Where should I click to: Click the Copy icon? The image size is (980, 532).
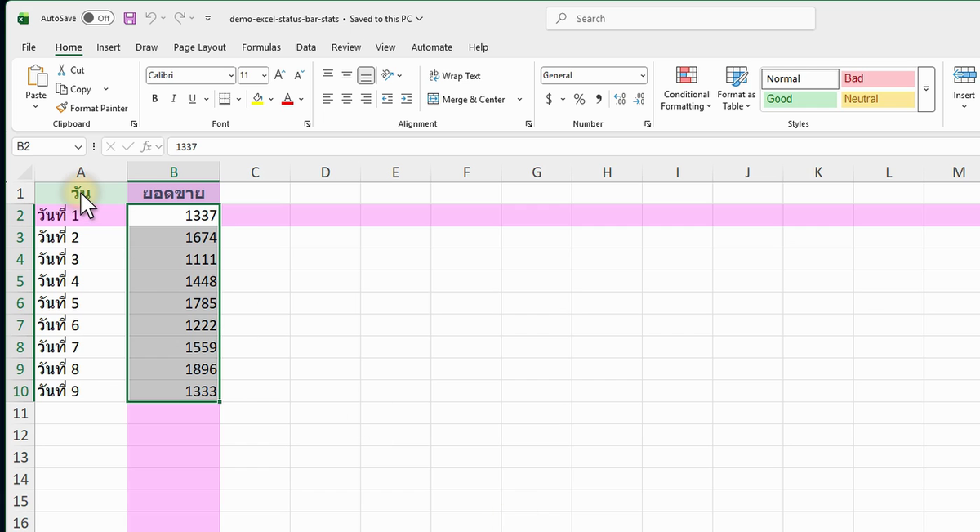point(61,89)
